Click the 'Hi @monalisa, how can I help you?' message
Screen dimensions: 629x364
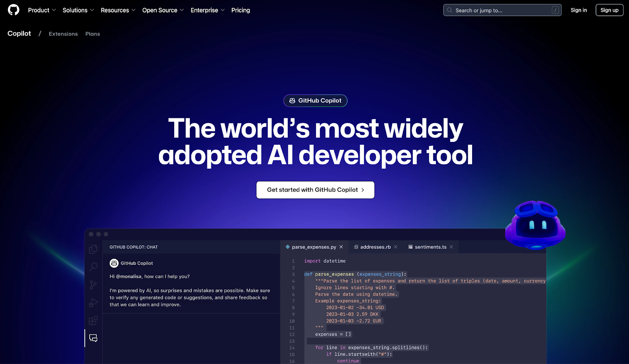click(150, 276)
